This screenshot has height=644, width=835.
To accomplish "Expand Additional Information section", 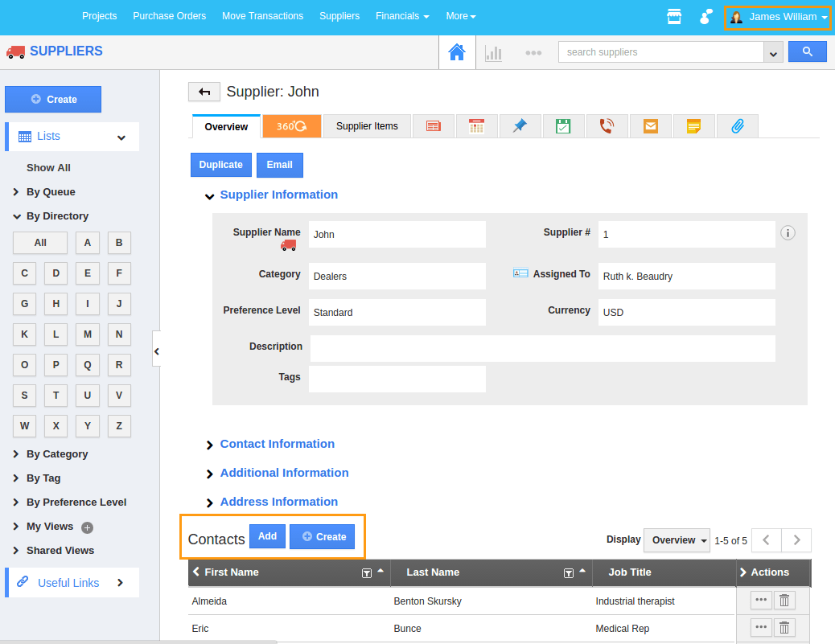I will click(209, 474).
